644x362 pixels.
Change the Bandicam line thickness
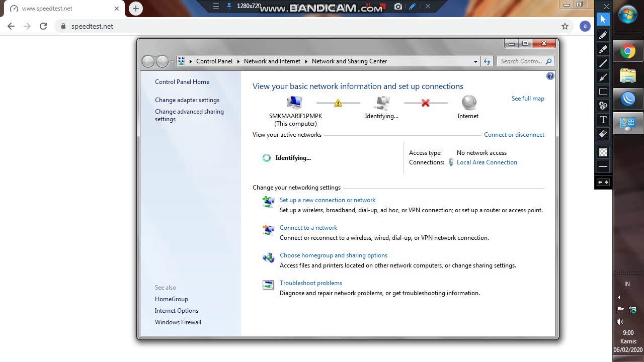pyautogui.click(x=603, y=166)
